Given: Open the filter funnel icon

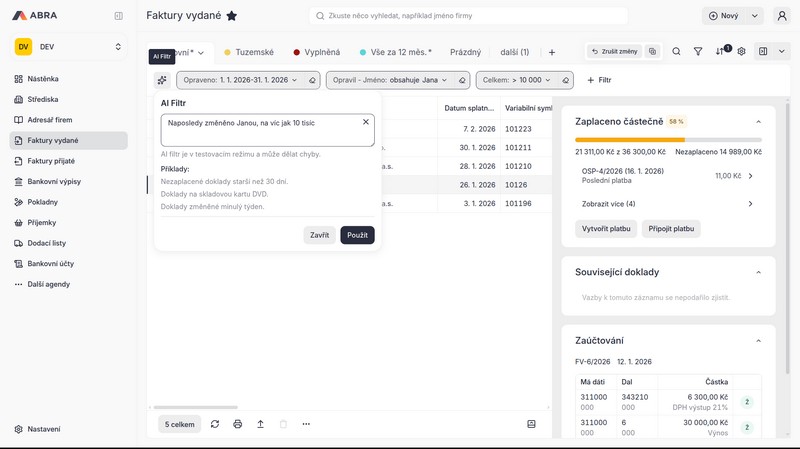Looking at the screenshot, I should pyautogui.click(x=698, y=52).
